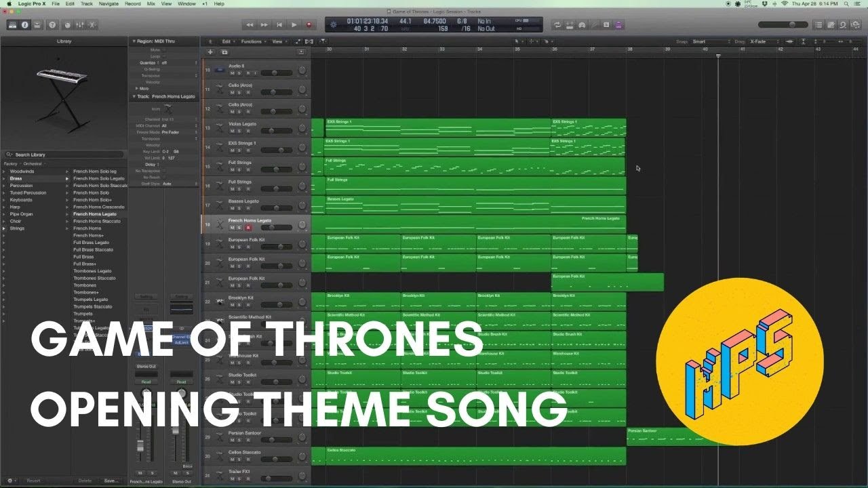This screenshot has width=868, height=488.
Task: Expand the More section in region inspector
Action: click(137, 88)
